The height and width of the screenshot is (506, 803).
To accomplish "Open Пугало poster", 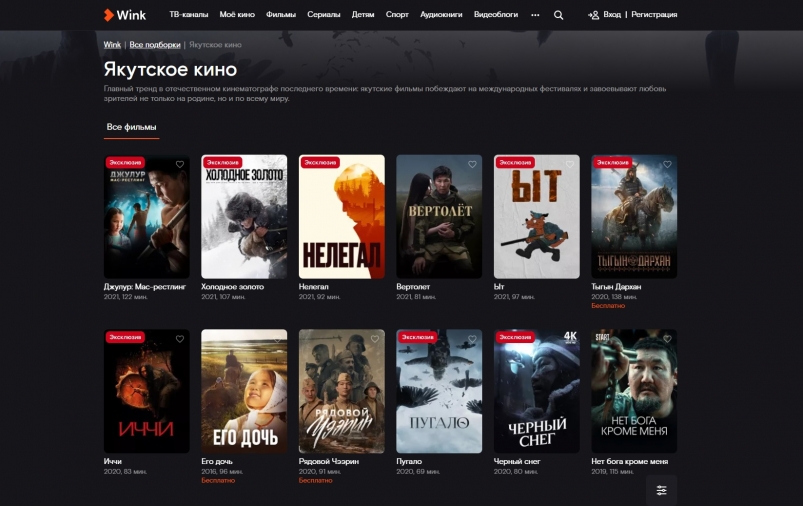I will click(439, 391).
